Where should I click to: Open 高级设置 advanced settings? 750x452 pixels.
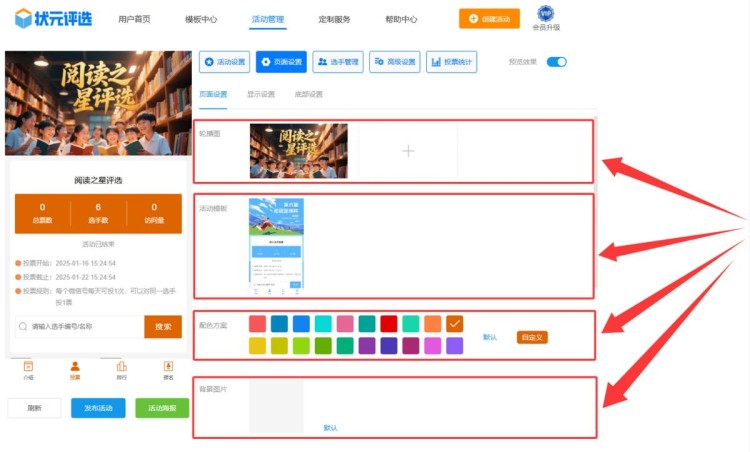(395, 62)
